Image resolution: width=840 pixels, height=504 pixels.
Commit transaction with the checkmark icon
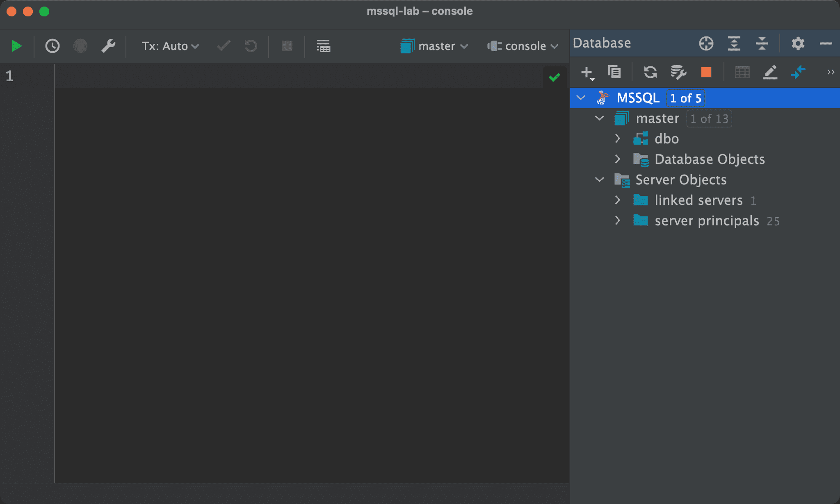[x=224, y=46]
